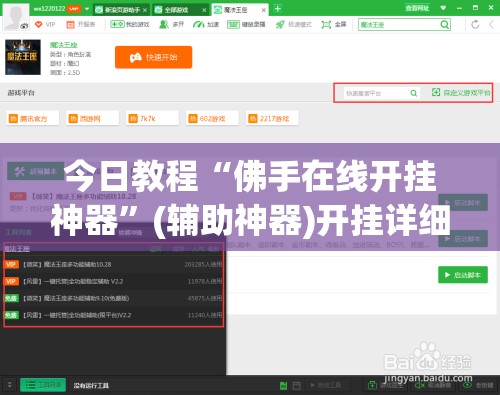Switch to the 全部游戏 tab
Image resolution: width=500 pixels, height=395 pixels.
tap(176, 10)
